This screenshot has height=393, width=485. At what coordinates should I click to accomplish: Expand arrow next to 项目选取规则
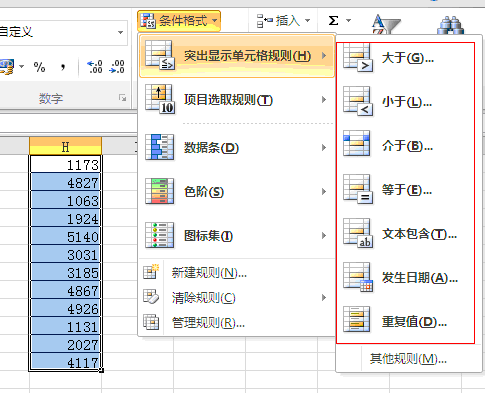pyautogui.click(x=324, y=99)
